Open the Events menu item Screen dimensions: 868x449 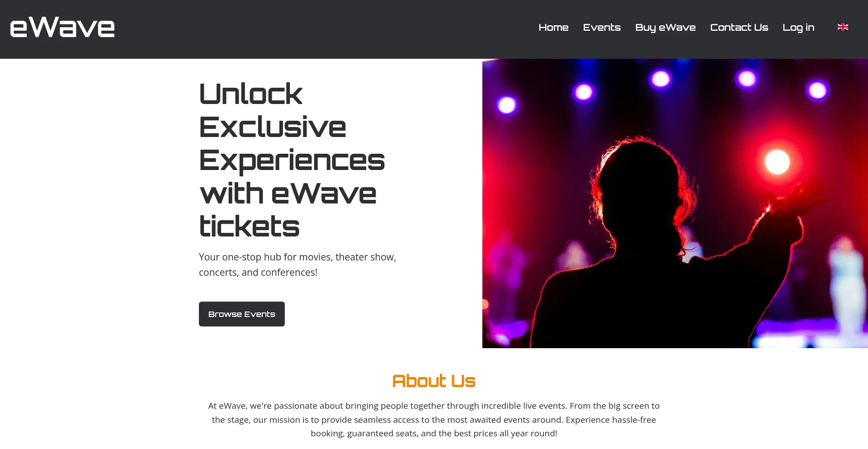602,28
